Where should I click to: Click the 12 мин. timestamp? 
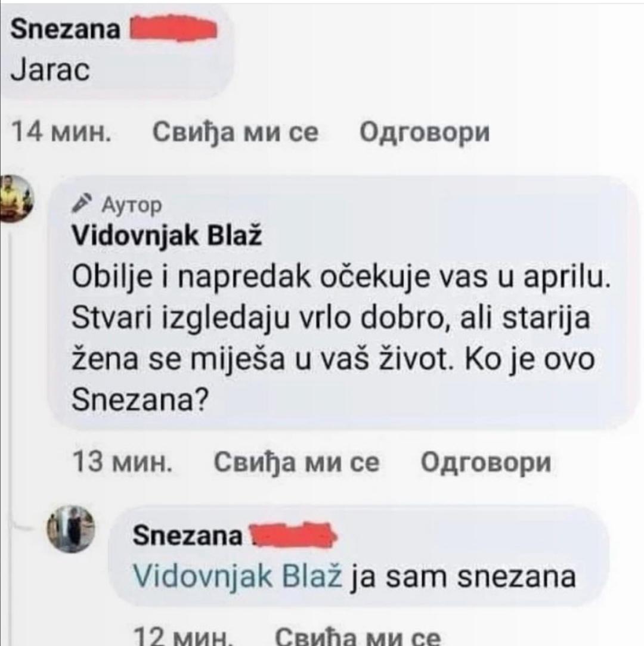(x=182, y=637)
